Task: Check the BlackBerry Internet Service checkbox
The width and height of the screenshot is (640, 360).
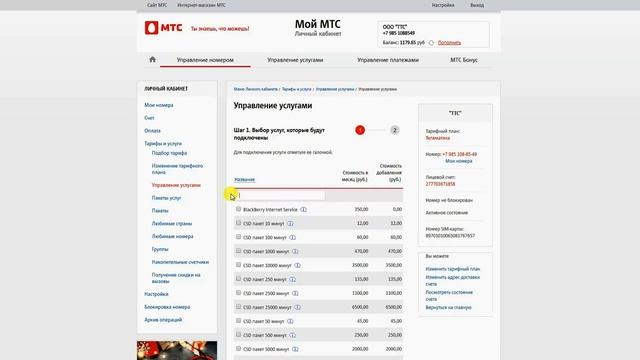Action: pos(238,209)
